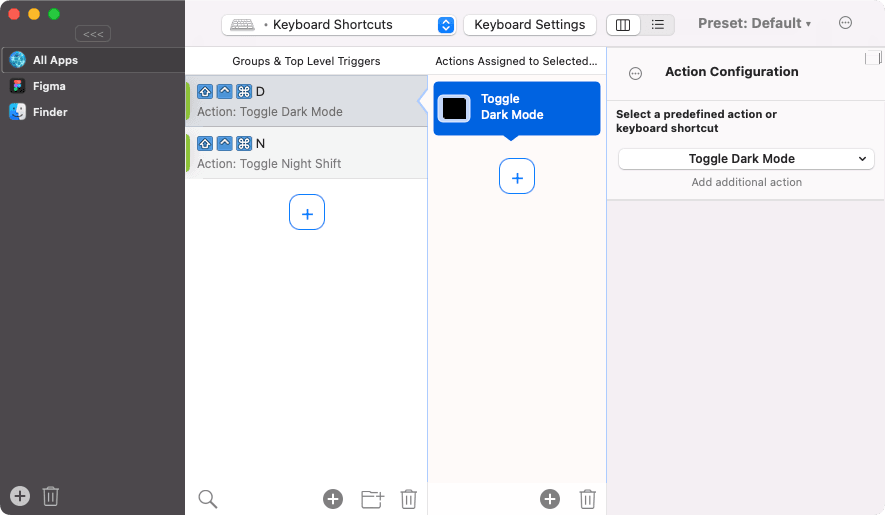Click the Actions Assigned to Selected header
This screenshot has height=515, width=885.
tap(516, 61)
